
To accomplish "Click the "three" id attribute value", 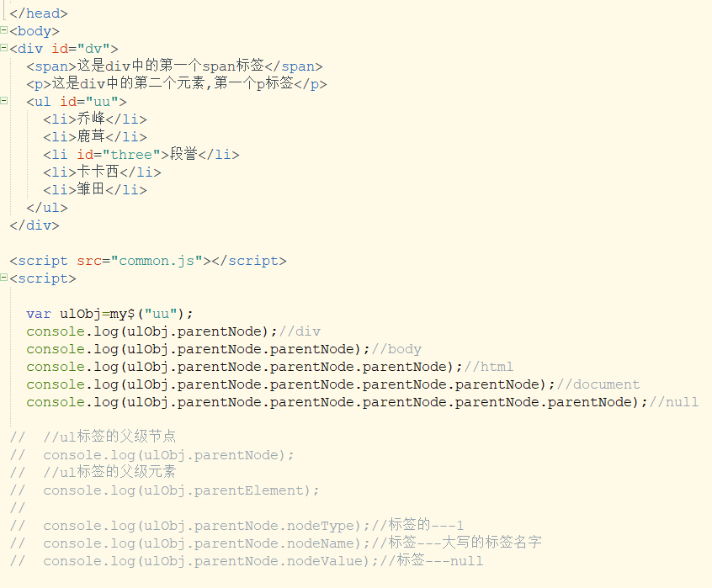I will point(131,155).
